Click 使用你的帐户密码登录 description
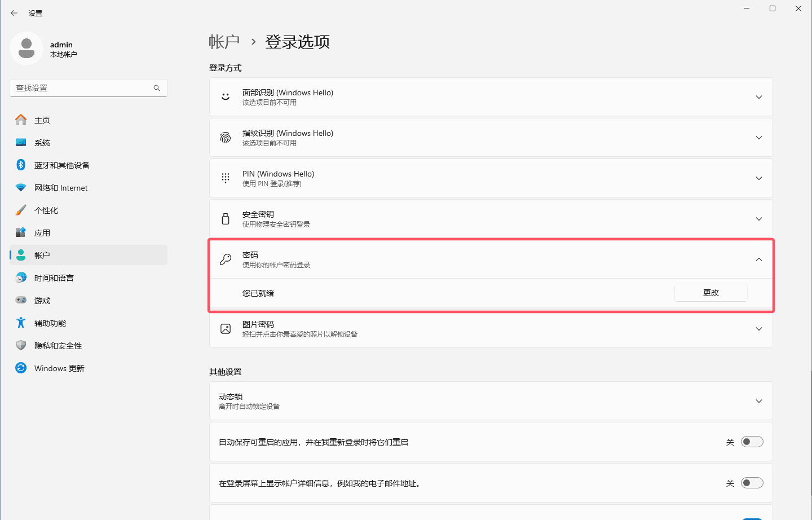This screenshot has width=812, height=520. point(276,265)
